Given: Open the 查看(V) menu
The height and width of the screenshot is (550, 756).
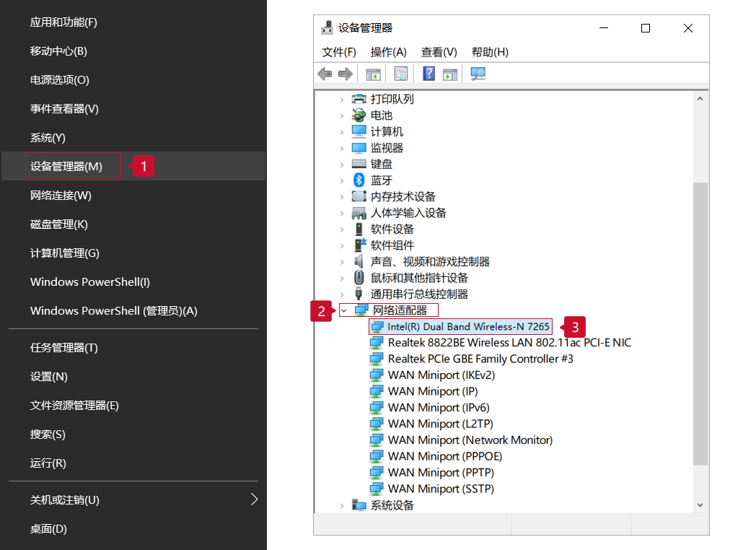Looking at the screenshot, I should (439, 52).
